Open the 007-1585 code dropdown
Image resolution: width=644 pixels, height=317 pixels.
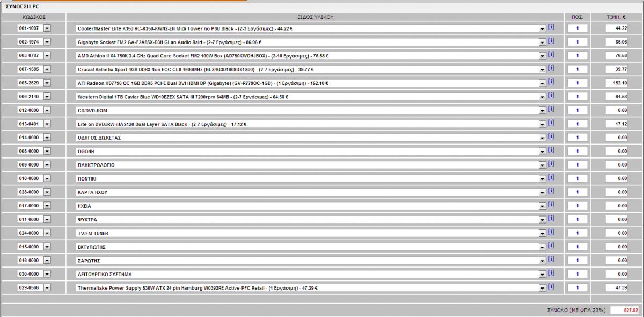click(47, 69)
